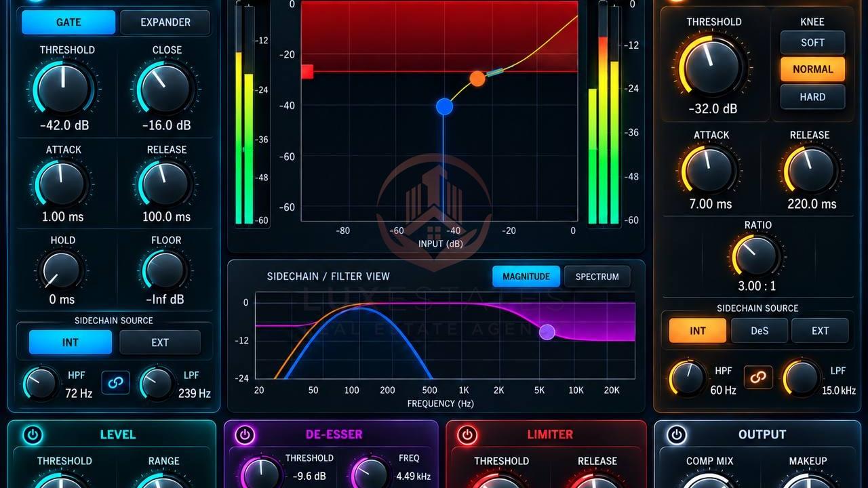Choose the HARD knee option
Viewport: 868px width, 488px height.
812,97
